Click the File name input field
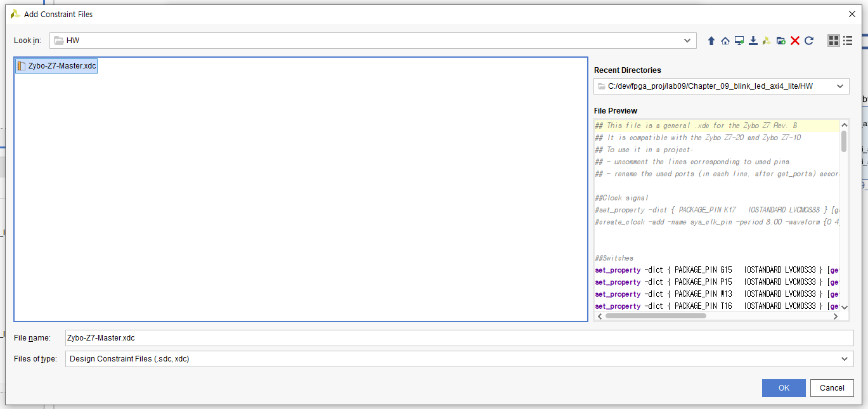Screen dimensions: 868x409 click(459, 338)
